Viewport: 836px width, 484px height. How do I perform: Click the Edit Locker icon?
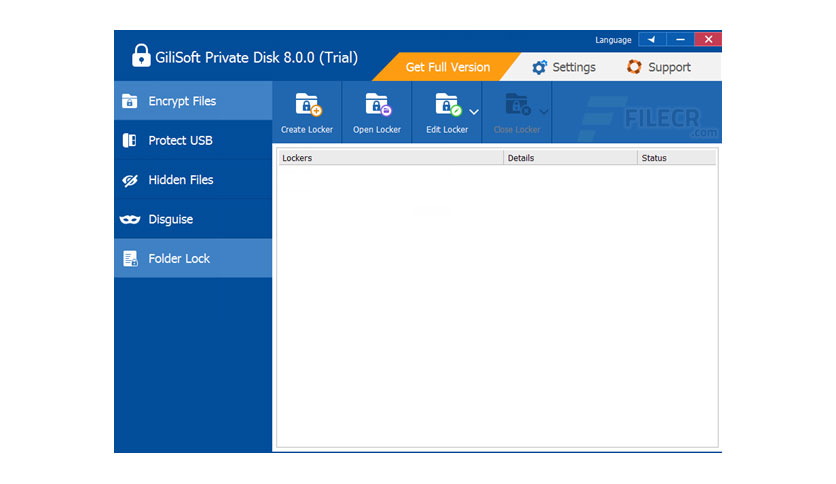click(447, 105)
